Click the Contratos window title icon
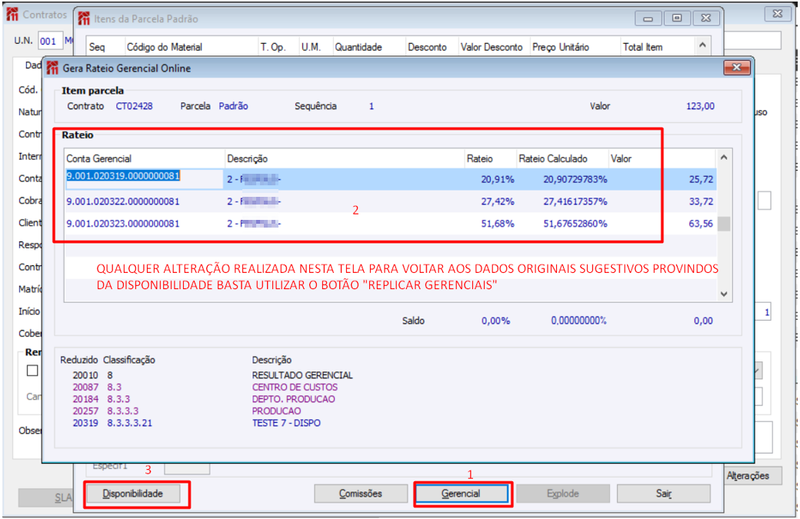This screenshot has width=800, height=519. point(12,14)
